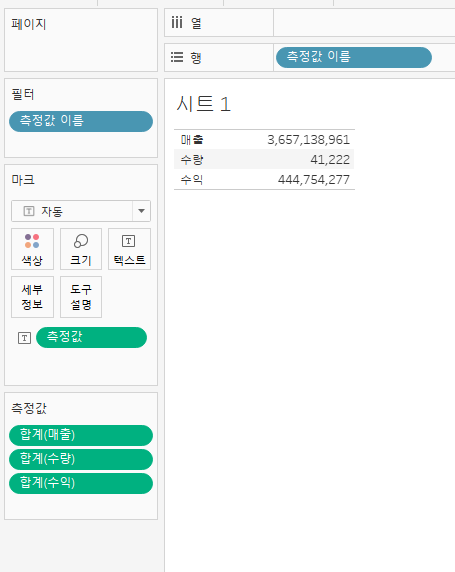Open the 텍스트 text mark card
Image resolution: width=455 pixels, height=572 pixels.
pos(129,249)
